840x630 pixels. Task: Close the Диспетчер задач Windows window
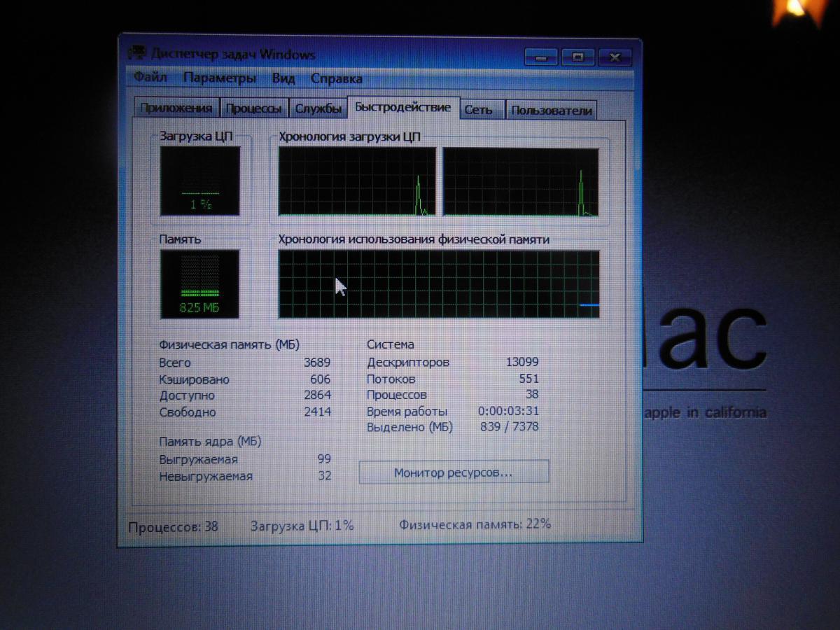coord(615,57)
